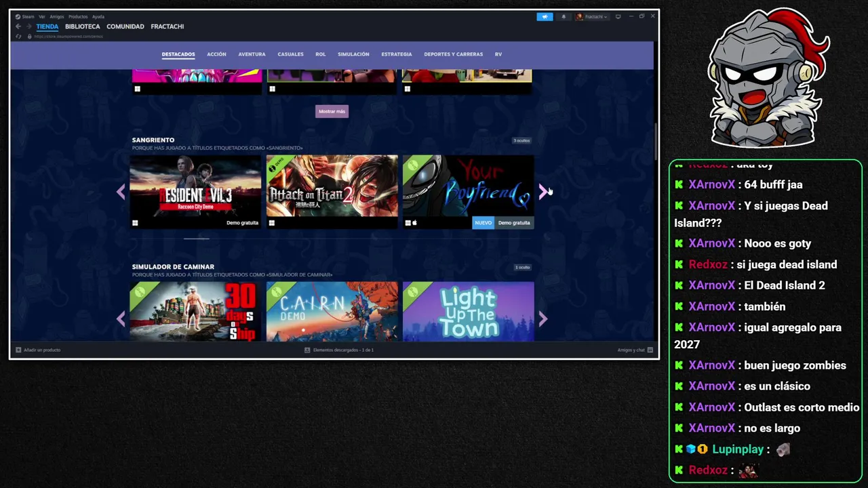The height and width of the screenshot is (488, 868).
Task: Expand the Fractachi account dropdown
Action: click(x=592, y=16)
